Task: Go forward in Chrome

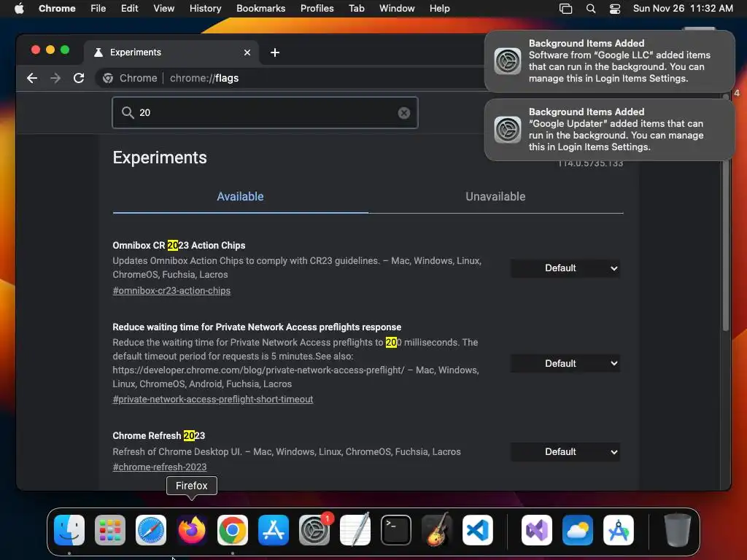Action: (55, 78)
